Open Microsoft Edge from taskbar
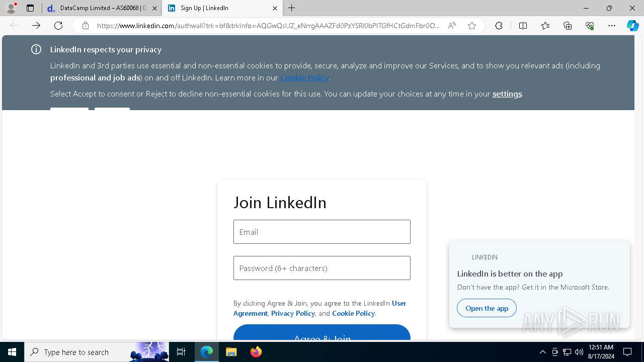Viewport: 644px width, 362px height. click(207, 352)
